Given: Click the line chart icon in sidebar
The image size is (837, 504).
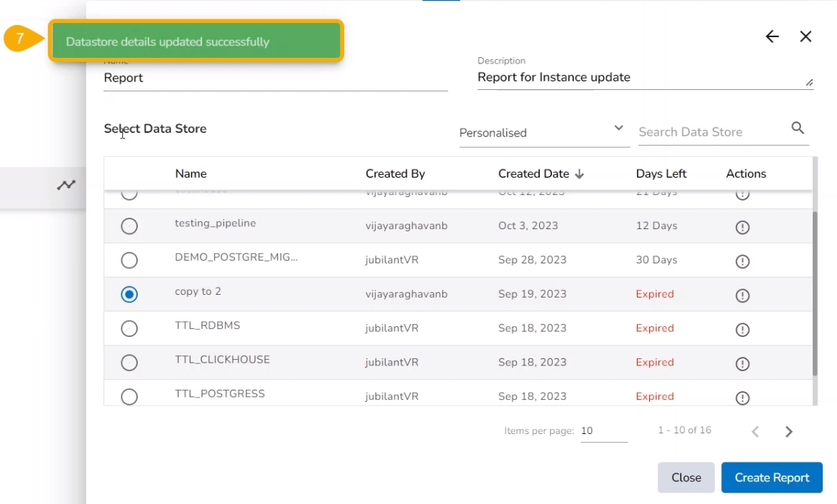Looking at the screenshot, I should tap(66, 186).
